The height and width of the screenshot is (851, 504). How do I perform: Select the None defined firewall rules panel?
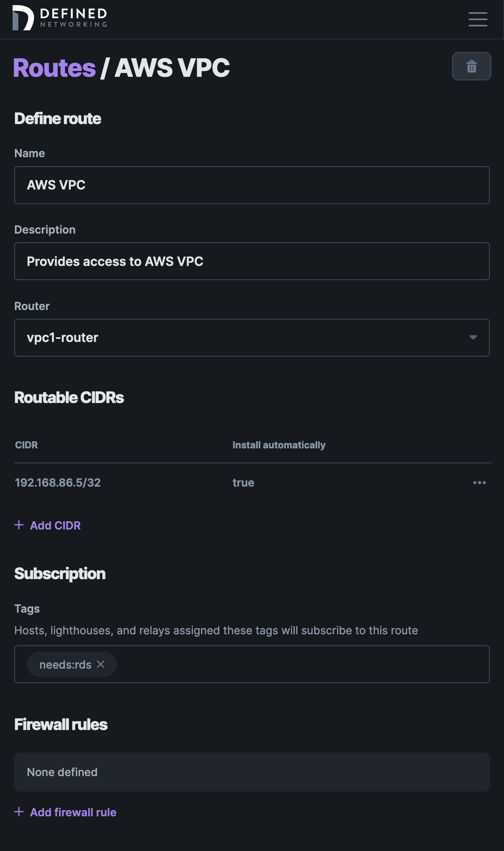[x=252, y=771]
